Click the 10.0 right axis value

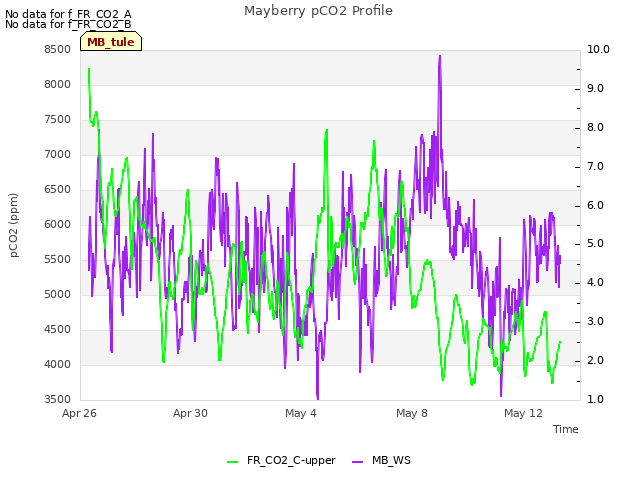[598, 49]
